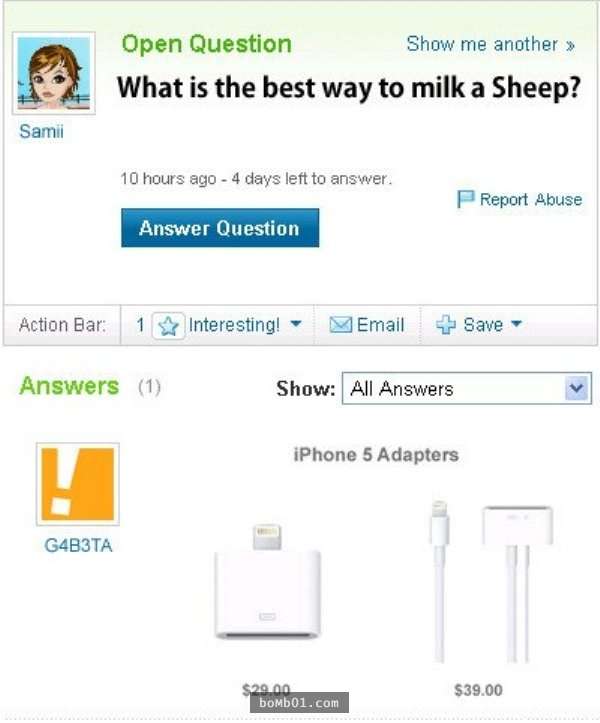Image resolution: width=600 pixels, height=723 pixels.
Task: Open Samii's avatar picture
Action: [x=54, y=73]
